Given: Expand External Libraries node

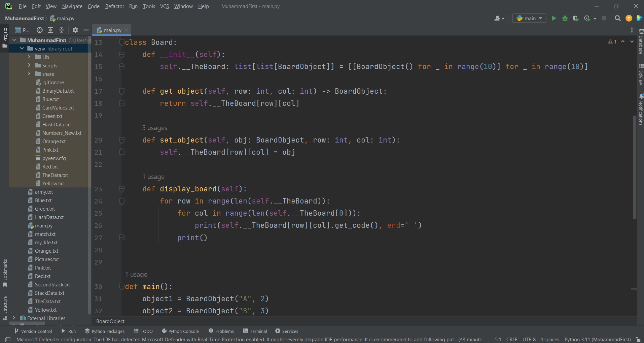Looking at the screenshot, I should [x=14, y=318].
